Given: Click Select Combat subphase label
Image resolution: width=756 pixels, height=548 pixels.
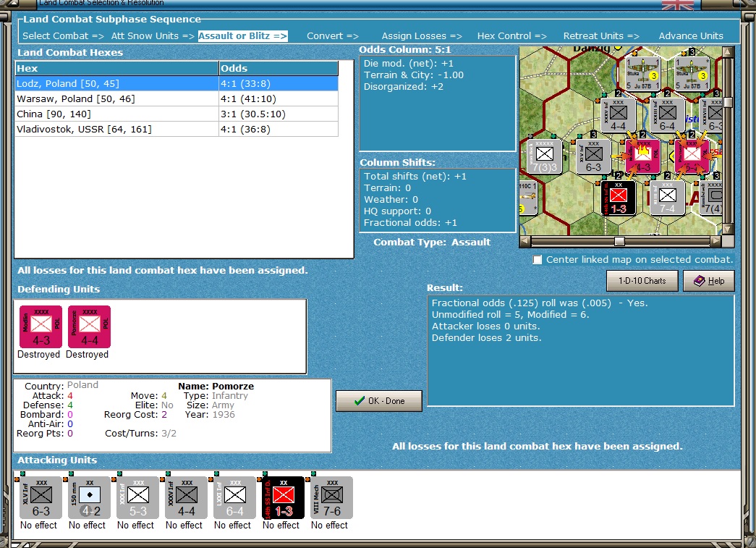Looking at the screenshot, I should tap(63, 35).
